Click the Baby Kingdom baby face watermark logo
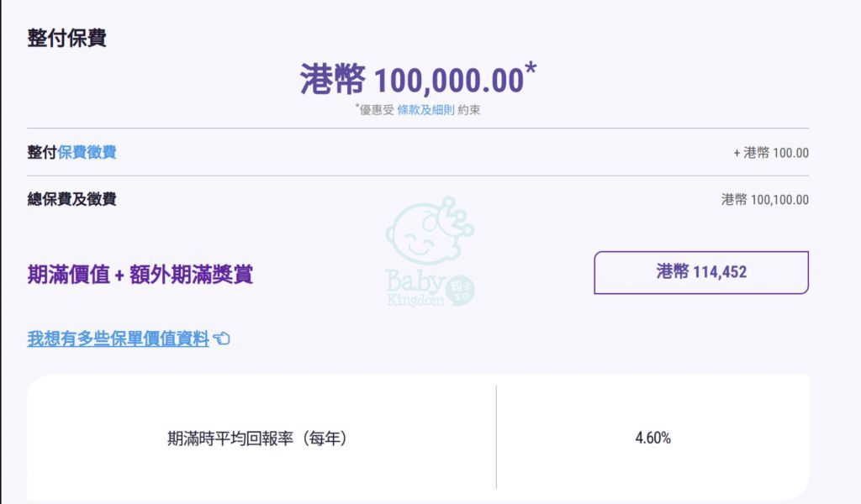 click(430, 230)
